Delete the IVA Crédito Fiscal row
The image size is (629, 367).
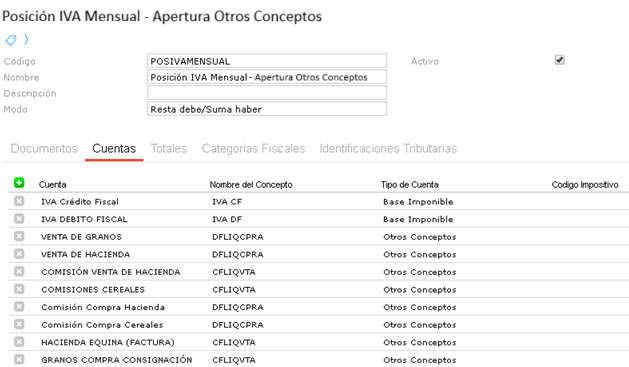pos(19,201)
